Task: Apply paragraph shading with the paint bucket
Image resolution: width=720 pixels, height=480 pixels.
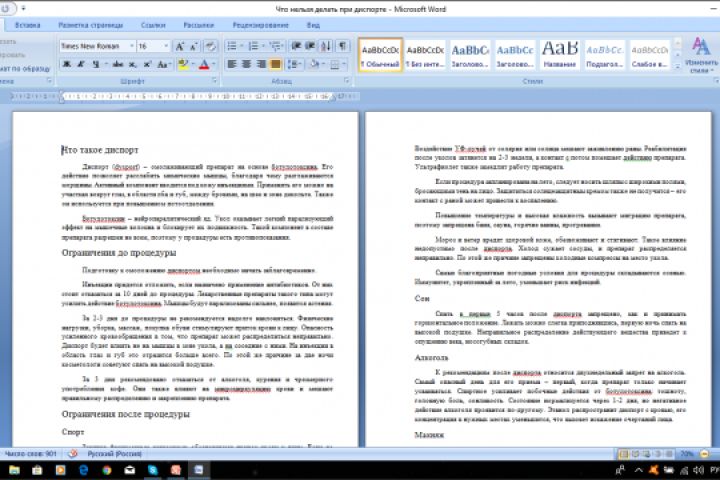Action: pyautogui.click(x=314, y=65)
